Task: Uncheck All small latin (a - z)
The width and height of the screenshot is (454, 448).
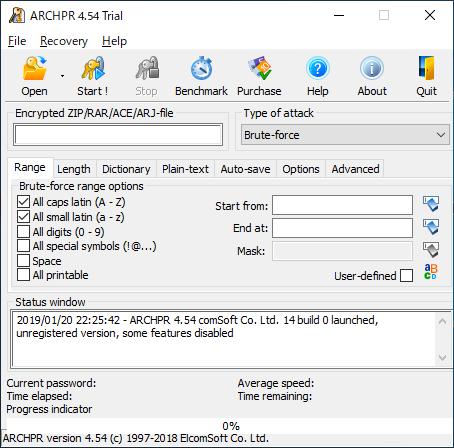Action: pos(23,217)
